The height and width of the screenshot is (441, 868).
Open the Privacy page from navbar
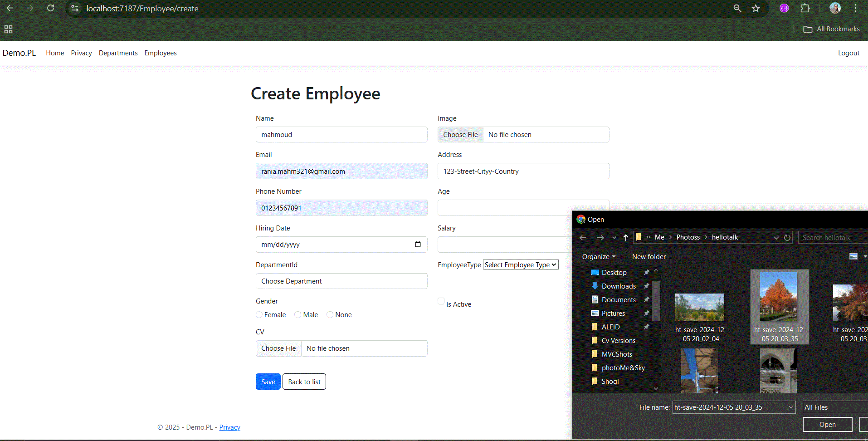(81, 53)
